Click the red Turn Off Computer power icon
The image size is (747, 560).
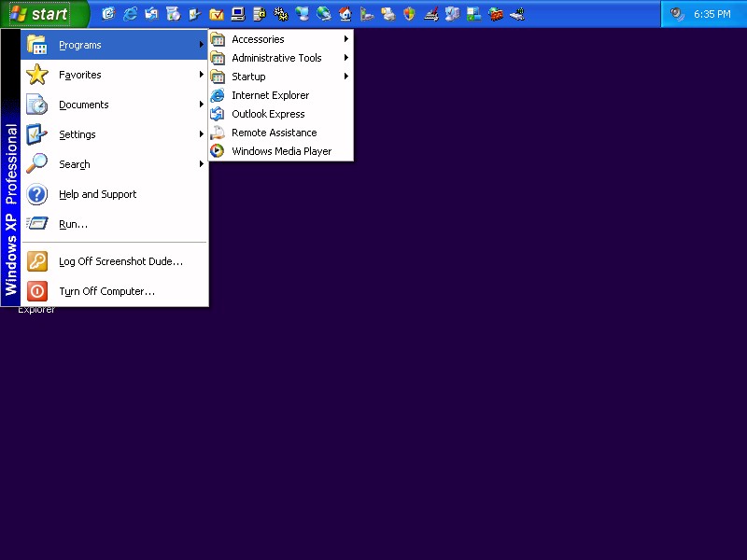36,291
